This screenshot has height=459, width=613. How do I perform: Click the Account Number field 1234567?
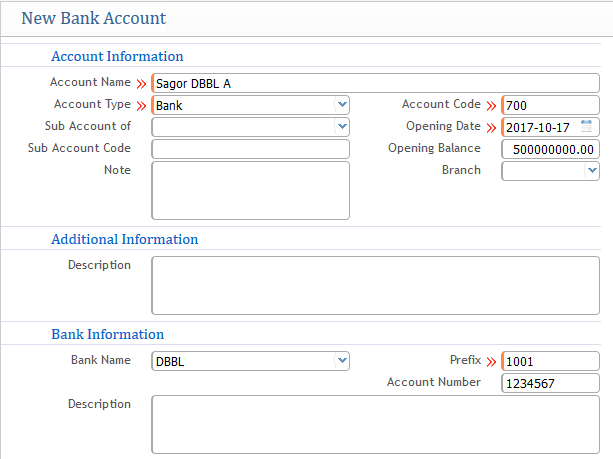[x=550, y=383]
